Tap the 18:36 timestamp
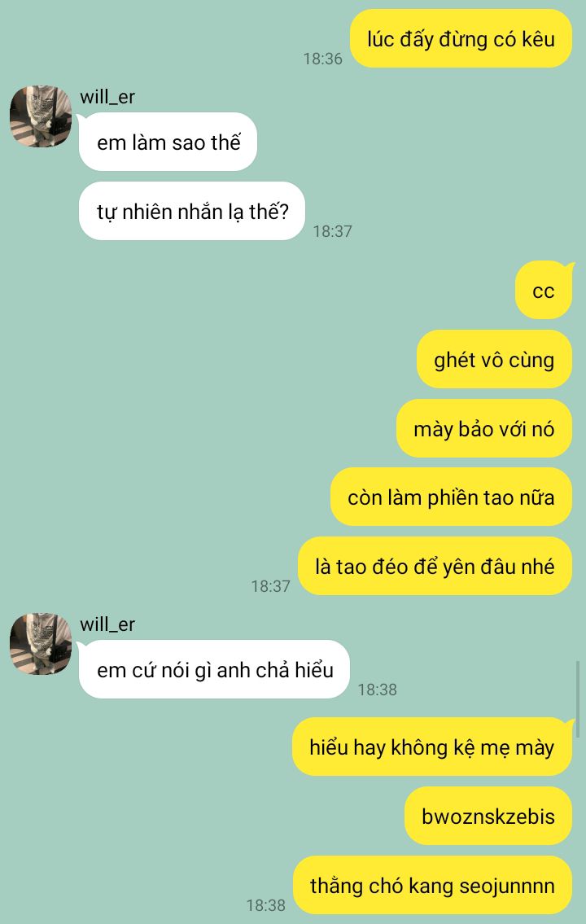 pos(323,59)
